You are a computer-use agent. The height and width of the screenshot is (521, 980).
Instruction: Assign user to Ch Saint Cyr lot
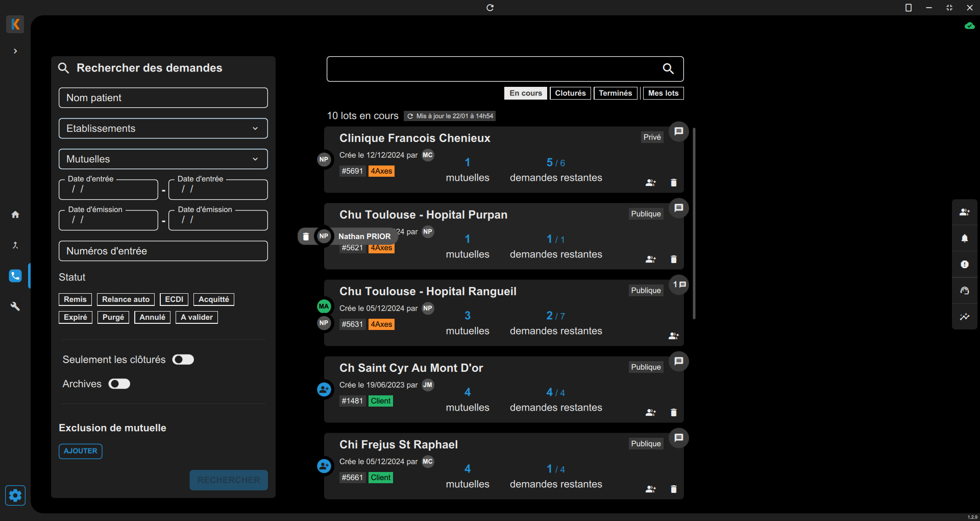coord(650,413)
